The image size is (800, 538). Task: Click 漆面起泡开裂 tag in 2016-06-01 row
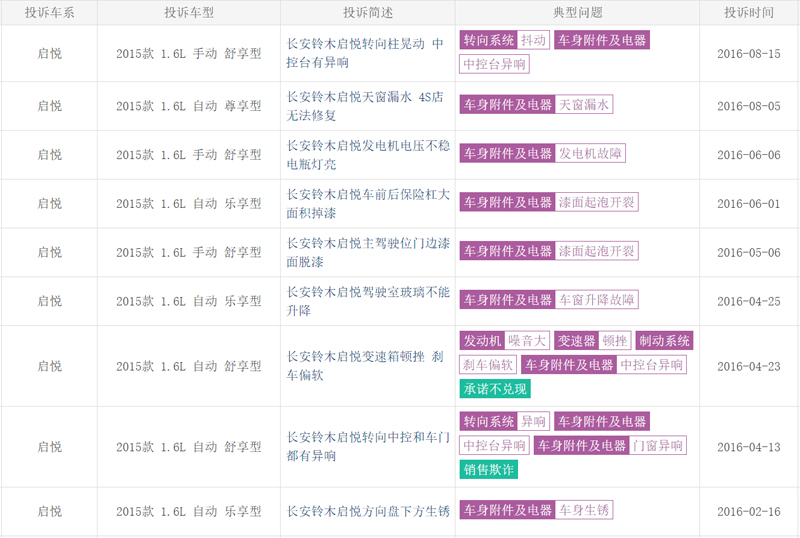pos(596,202)
